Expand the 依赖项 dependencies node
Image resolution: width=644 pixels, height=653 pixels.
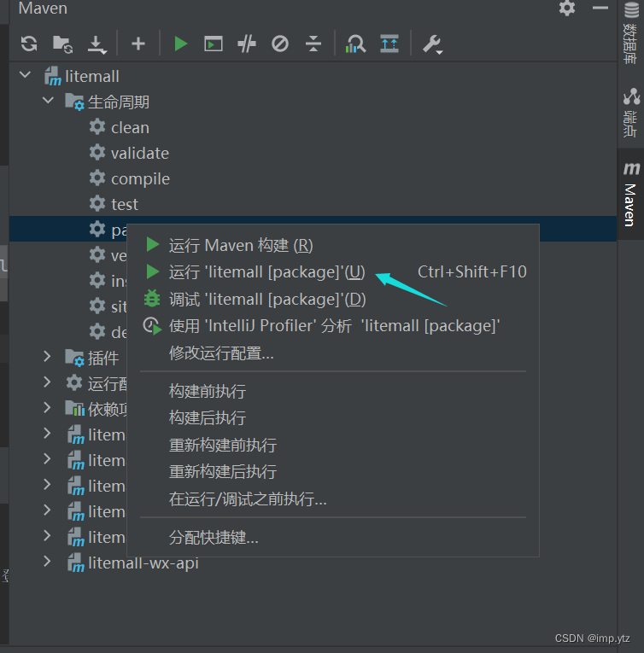(x=47, y=408)
